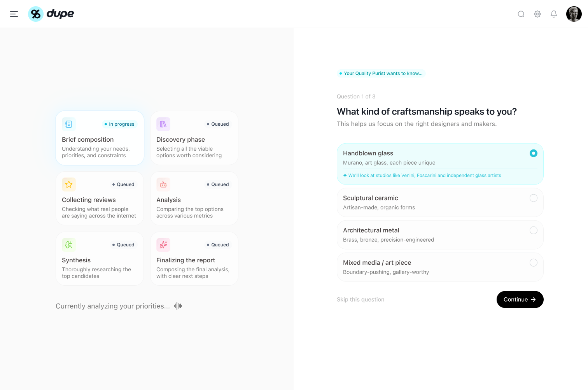Click the Synthesis brain icon
The width and height of the screenshot is (588, 390).
coord(69,245)
